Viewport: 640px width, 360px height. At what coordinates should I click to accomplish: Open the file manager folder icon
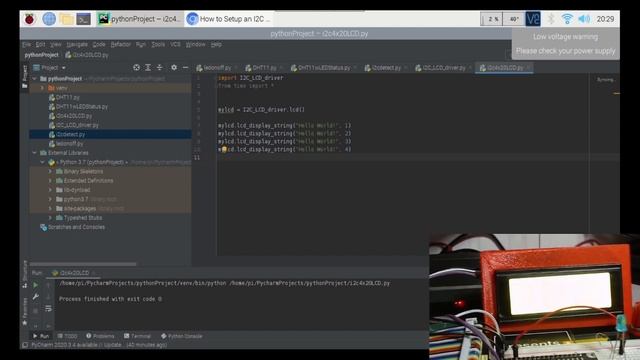[66, 19]
